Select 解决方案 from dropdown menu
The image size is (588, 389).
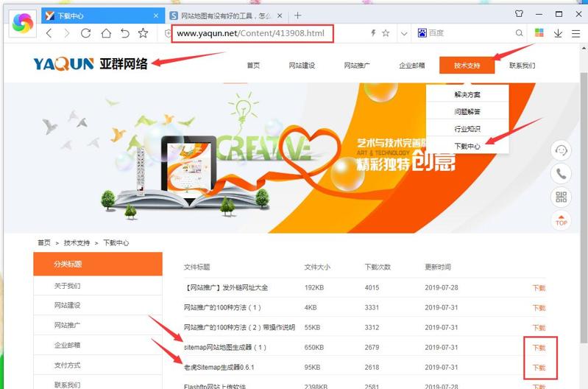pos(467,94)
